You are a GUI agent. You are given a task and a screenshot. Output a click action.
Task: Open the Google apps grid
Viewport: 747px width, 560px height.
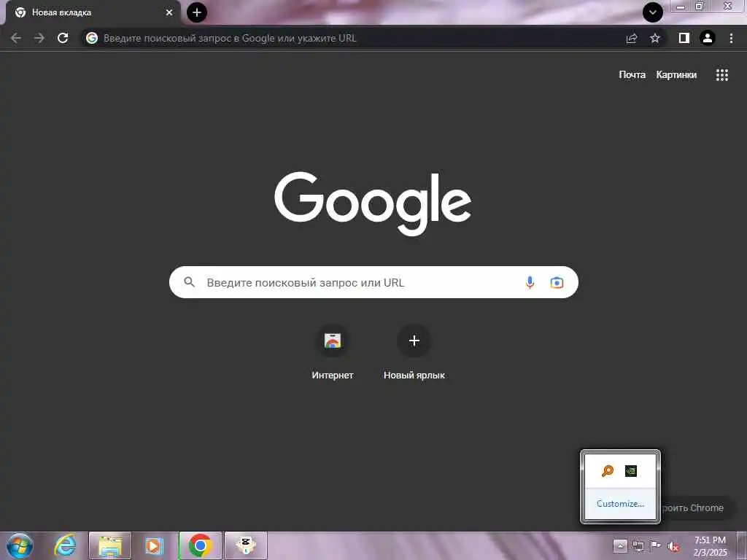pos(722,75)
